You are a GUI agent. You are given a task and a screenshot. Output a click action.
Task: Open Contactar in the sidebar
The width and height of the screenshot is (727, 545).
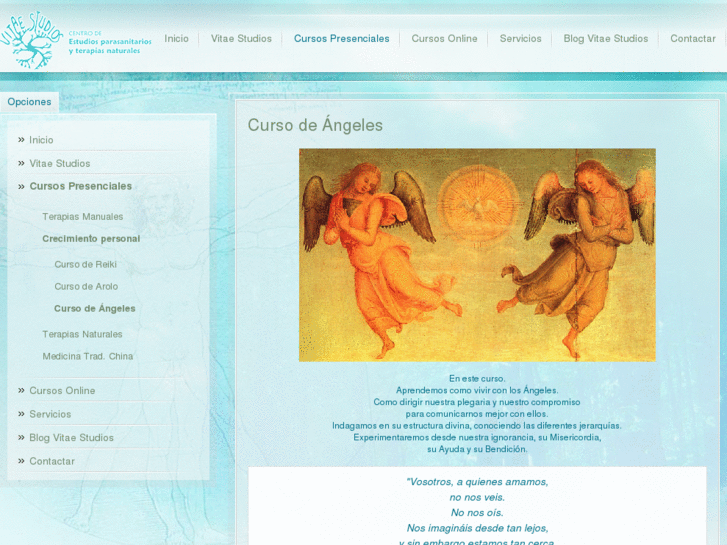click(x=52, y=462)
